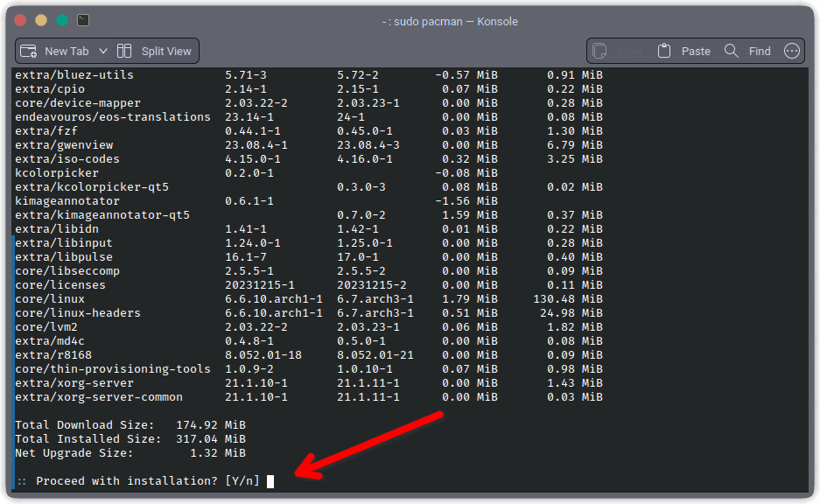Click the '130.48 MiB' download size value
Screen dimensions: 820x504
pyautogui.click(x=568, y=299)
